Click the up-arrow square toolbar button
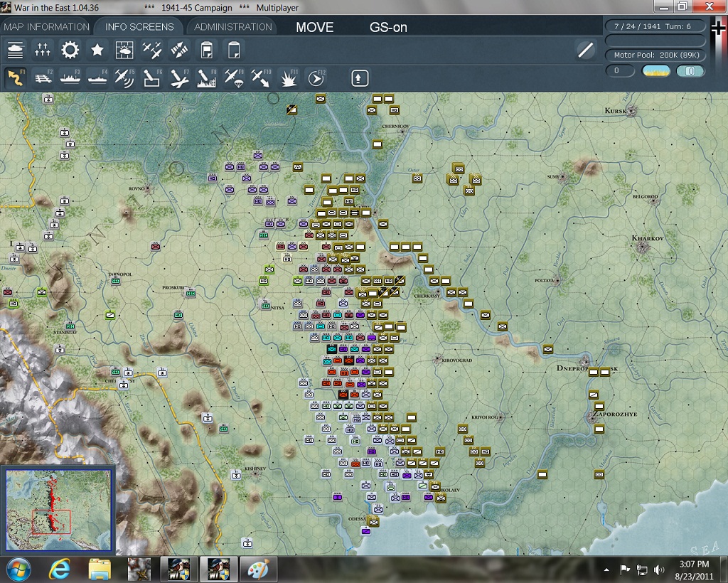The image size is (728, 583). point(359,78)
